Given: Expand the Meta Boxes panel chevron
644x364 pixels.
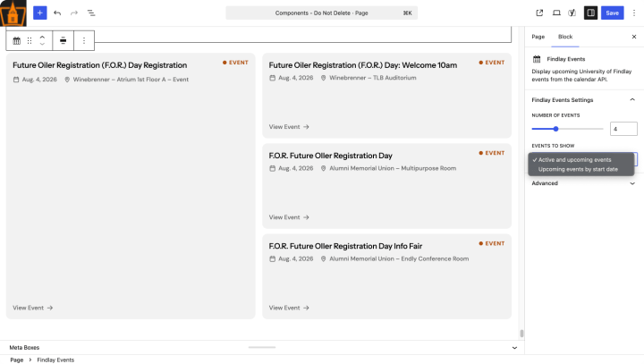Looking at the screenshot, I should click(514, 348).
